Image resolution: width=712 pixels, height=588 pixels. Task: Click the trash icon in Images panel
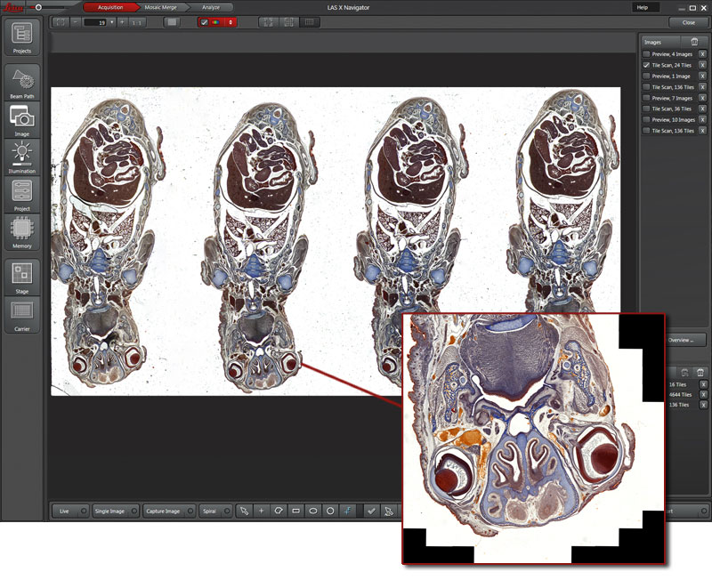click(x=694, y=42)
